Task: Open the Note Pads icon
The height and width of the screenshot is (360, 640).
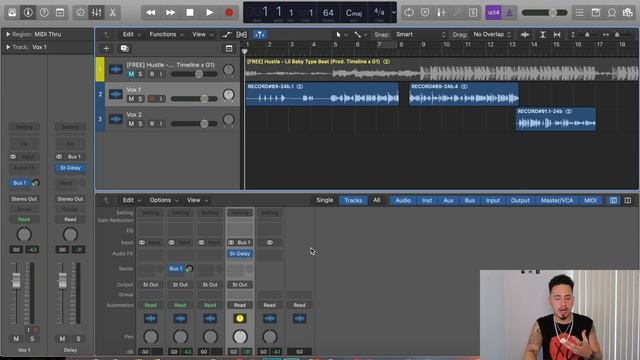Action: pyautogui.click(x=596, y=13)
